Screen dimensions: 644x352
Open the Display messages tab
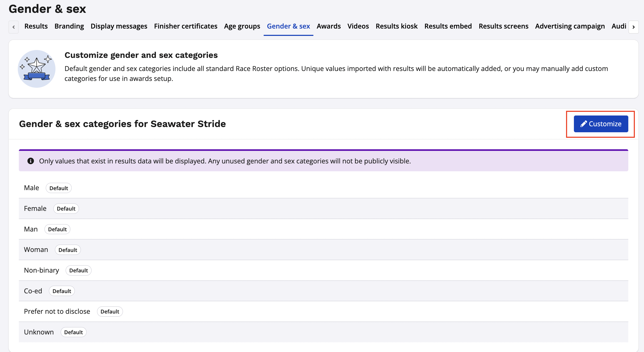119,26
